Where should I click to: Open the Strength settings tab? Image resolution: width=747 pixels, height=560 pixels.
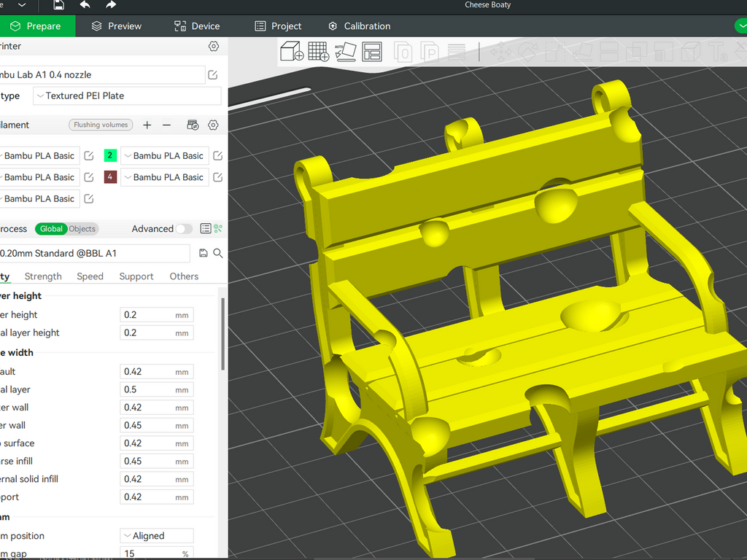[43, 276]
